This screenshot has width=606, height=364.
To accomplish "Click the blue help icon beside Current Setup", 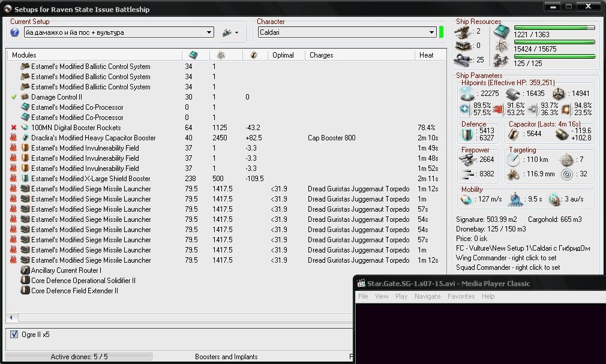I will point(15,32).
